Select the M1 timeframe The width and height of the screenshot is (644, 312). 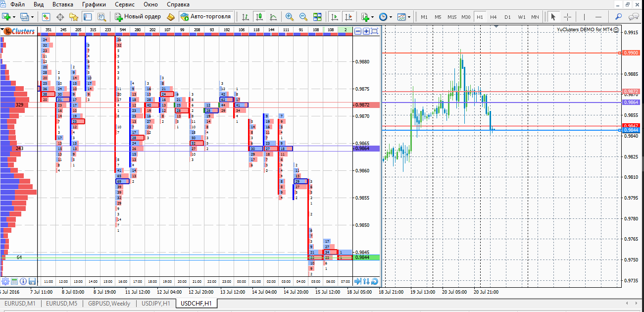[x=424, y=17]
